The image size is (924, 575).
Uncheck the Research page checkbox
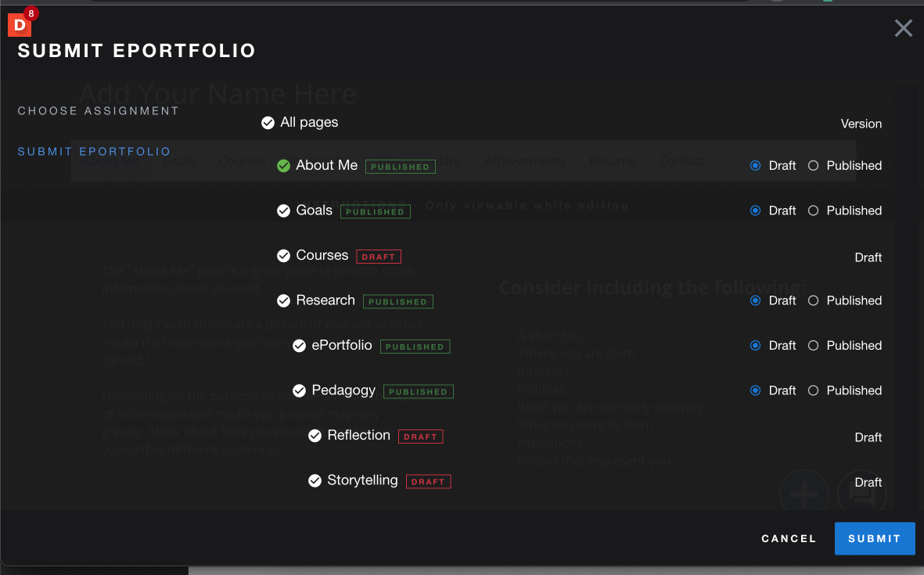click(283, 301)
